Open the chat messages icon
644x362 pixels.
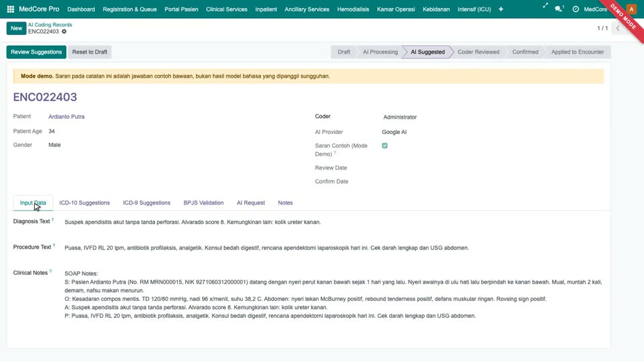click(559, 9)
